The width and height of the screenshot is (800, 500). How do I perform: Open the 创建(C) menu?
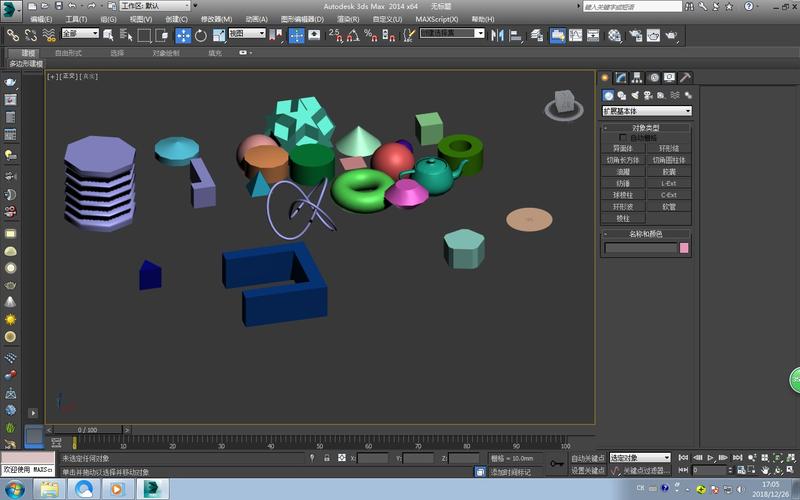(x=176, y=19)
